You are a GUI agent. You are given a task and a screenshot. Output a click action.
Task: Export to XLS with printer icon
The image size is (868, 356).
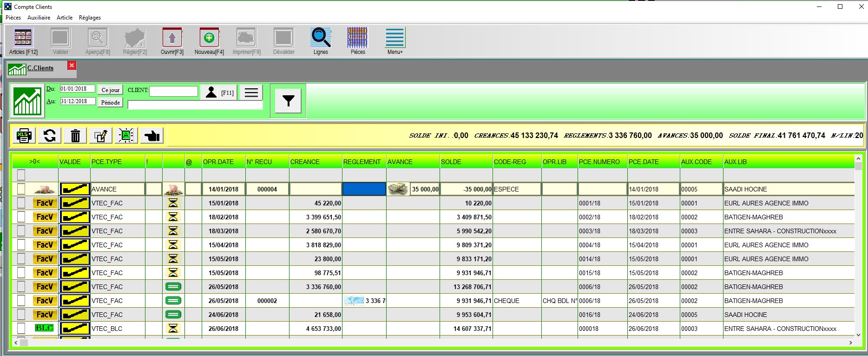[24, 136]
